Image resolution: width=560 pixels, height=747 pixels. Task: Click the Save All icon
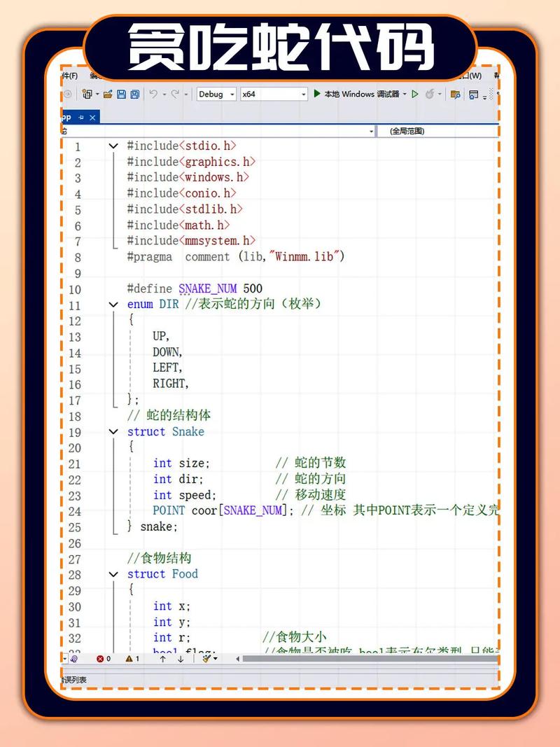click(134, 93)
